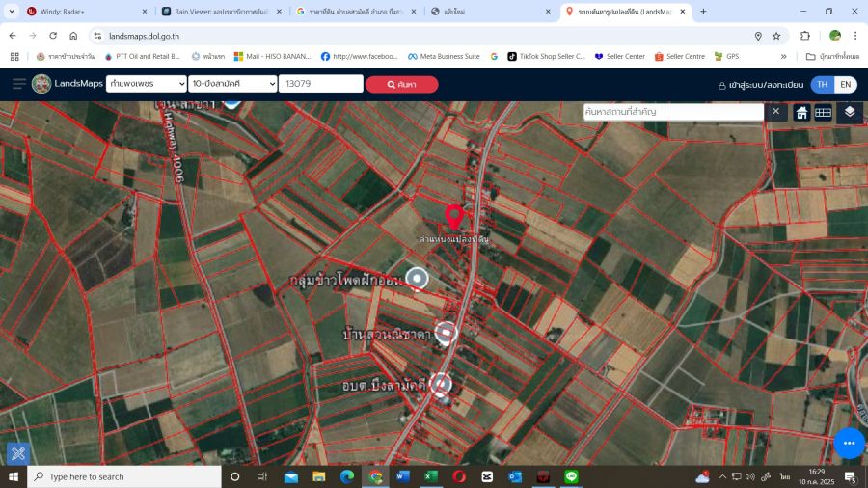
Task: Click the parcel number input field
Action: pyautogui.click(x=320, y=84)
